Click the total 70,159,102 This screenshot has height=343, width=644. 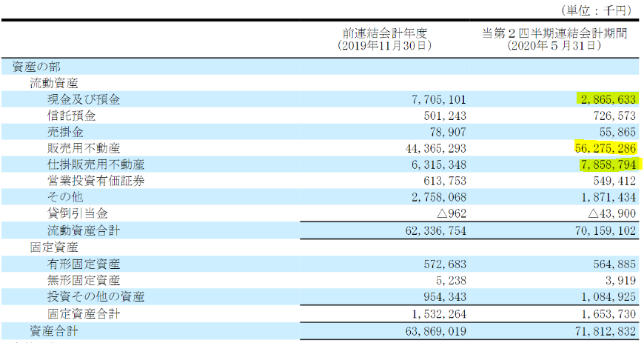606,230
